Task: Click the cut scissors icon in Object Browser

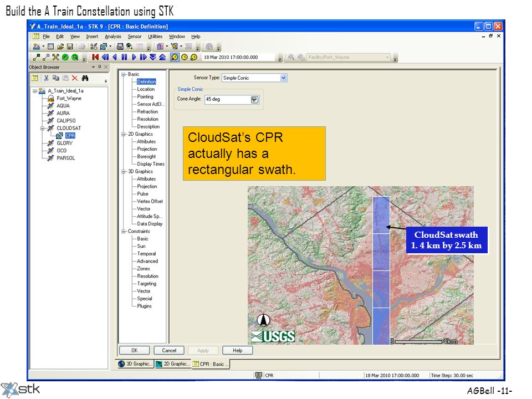Action: pos(47,78)
